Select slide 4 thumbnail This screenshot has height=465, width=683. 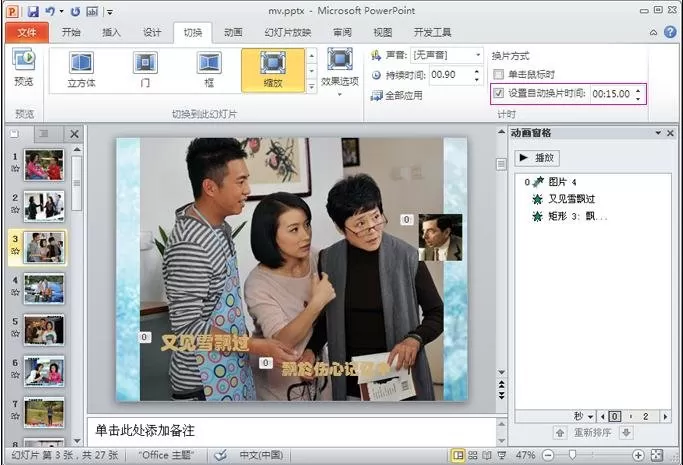pos(44,288)
